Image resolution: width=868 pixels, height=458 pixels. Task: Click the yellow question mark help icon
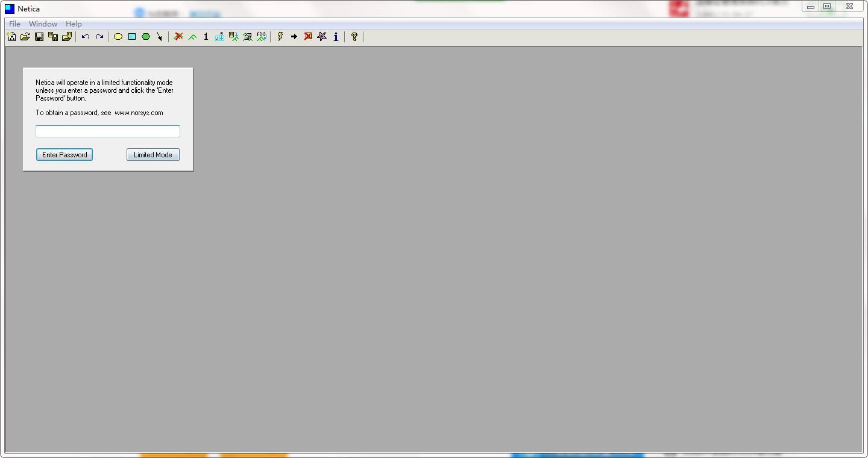tap(354, 37)
